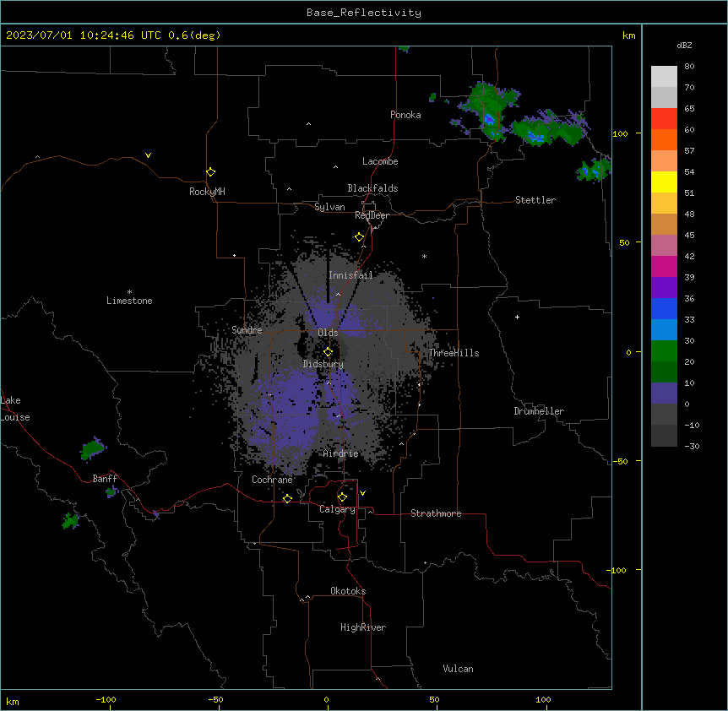Click the yellow marker south of Red Deer
Image resolution: width=728 pixels, height=711 pixels.
[359, 237]
